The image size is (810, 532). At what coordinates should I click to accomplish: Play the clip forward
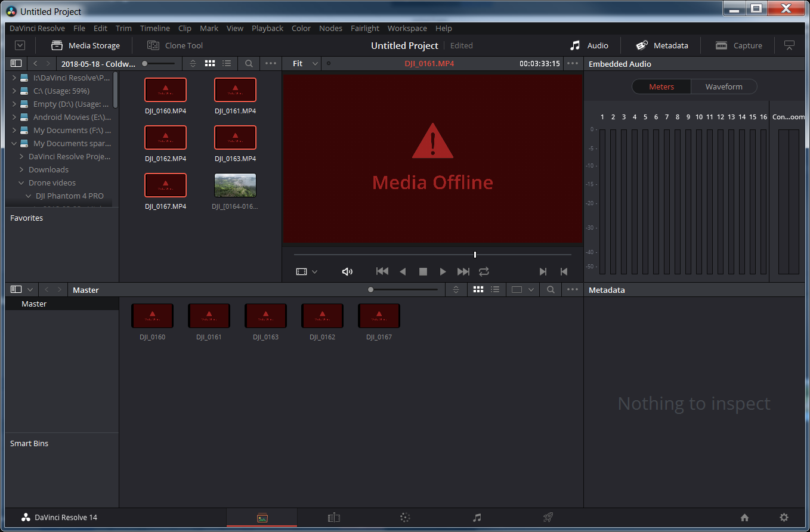point(443,271)
